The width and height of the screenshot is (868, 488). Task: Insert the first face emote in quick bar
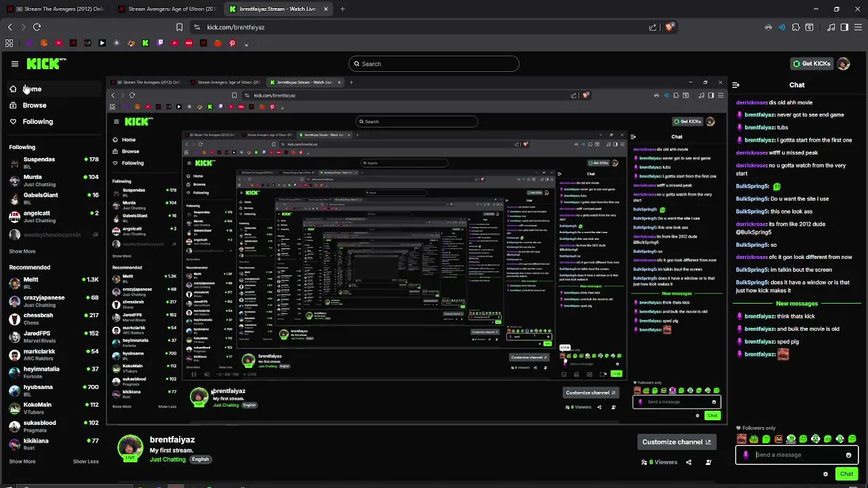pyautogui.click(x=741, y=439)
